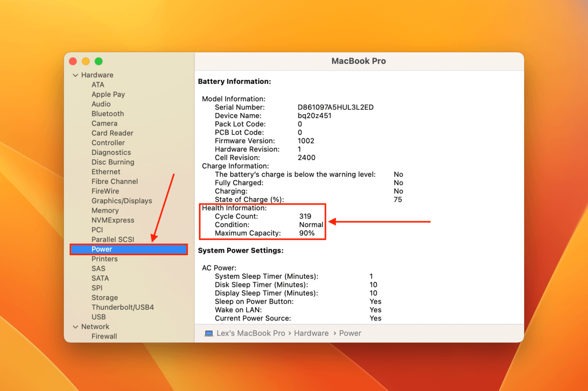
Task: Click the AC Power label
Action: pyautogui.click(x=219, y=268)
